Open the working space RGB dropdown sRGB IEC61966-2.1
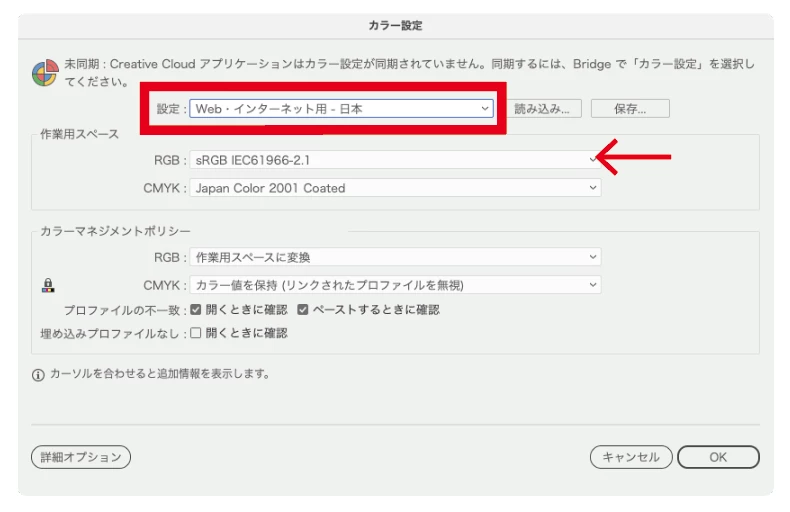Screen dimensions: 790x512 point(395,160)
